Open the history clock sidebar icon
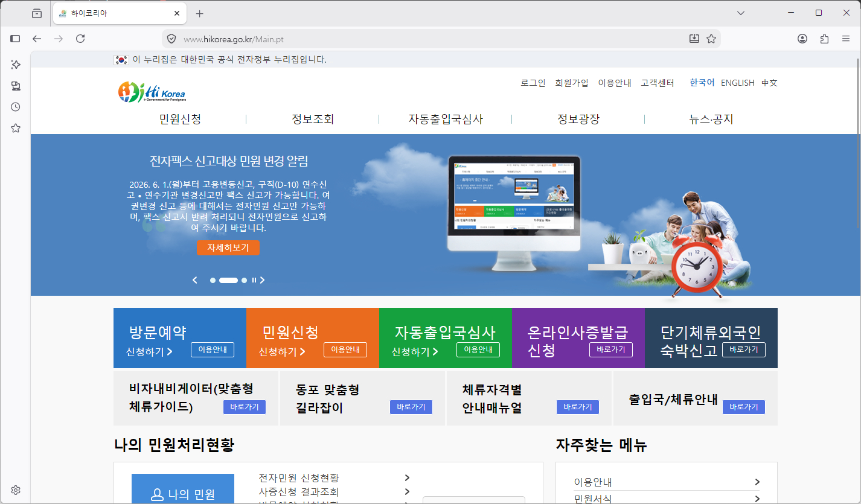The height and width of the screenshot is (504, 861). [16, 107]
